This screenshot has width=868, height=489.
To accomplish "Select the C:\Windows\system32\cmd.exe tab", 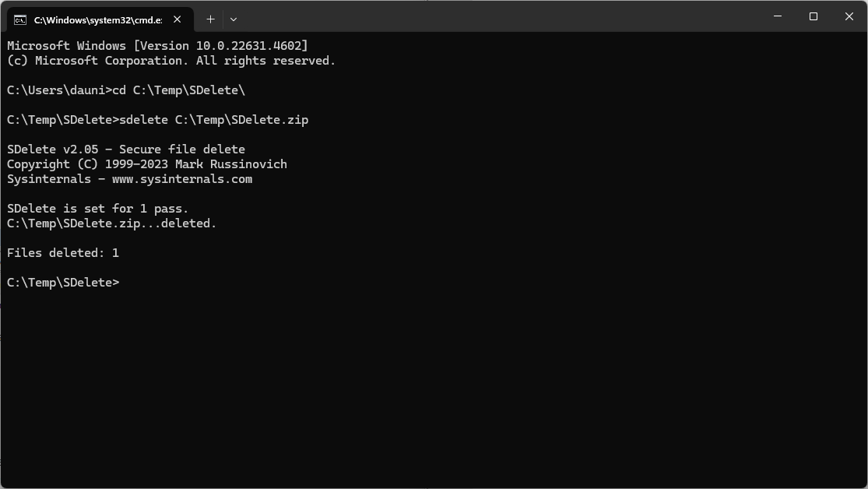I will [x=100, y=19].
